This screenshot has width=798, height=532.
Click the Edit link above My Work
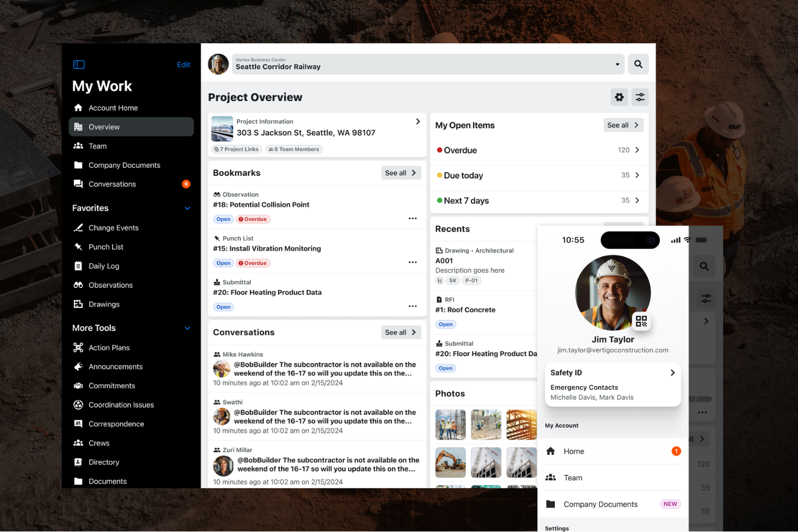pyautogui.click(x=183, y=64)
